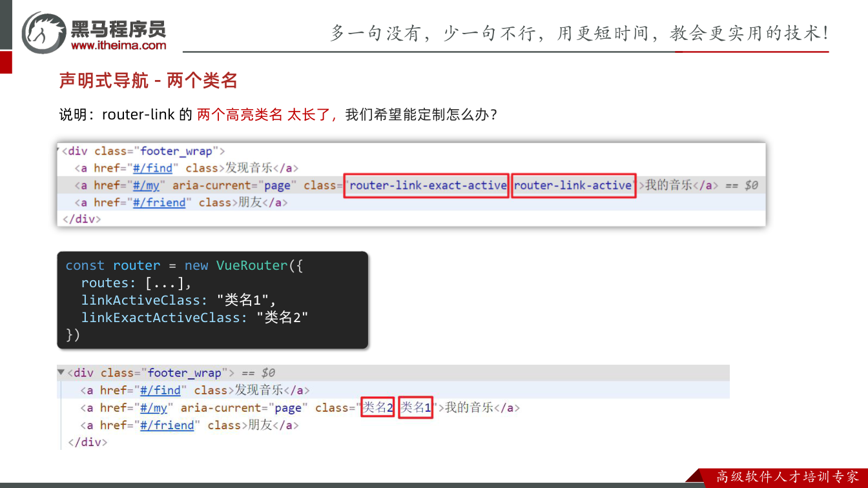This screenshot has width=868, height=488.
Task: Click 我的音乐 text in the first DOM snippet
Action: point(669,185)
